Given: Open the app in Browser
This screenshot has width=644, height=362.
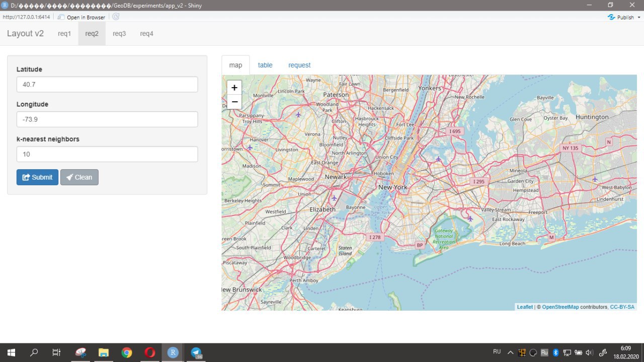Looking at the screenshot, I should point(82,17).
